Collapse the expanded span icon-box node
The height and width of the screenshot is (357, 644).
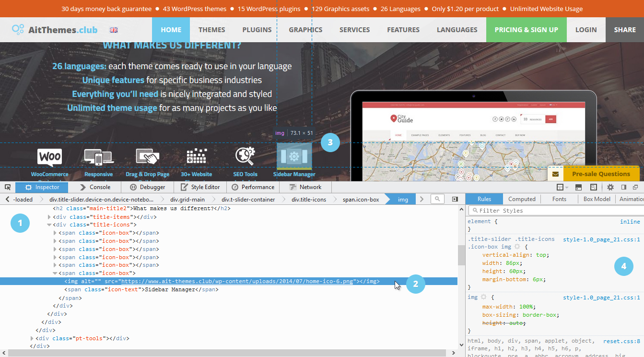coord(55,273)
